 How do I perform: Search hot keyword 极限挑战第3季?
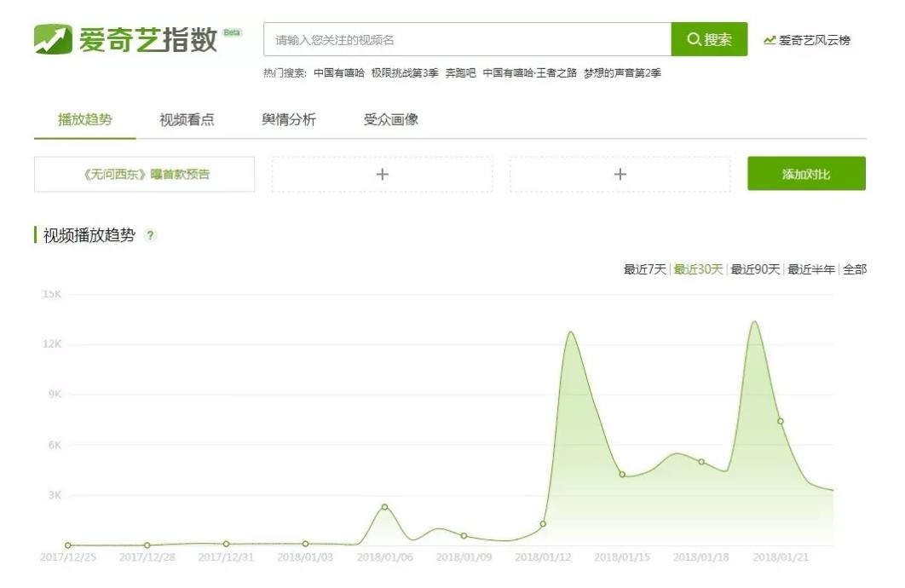pos(405,72)
